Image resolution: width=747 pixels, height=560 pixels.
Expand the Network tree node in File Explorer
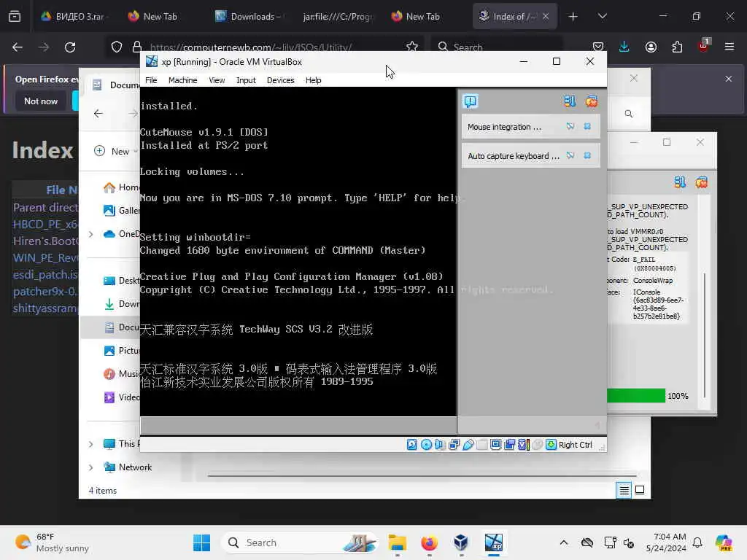pos(90,467)
